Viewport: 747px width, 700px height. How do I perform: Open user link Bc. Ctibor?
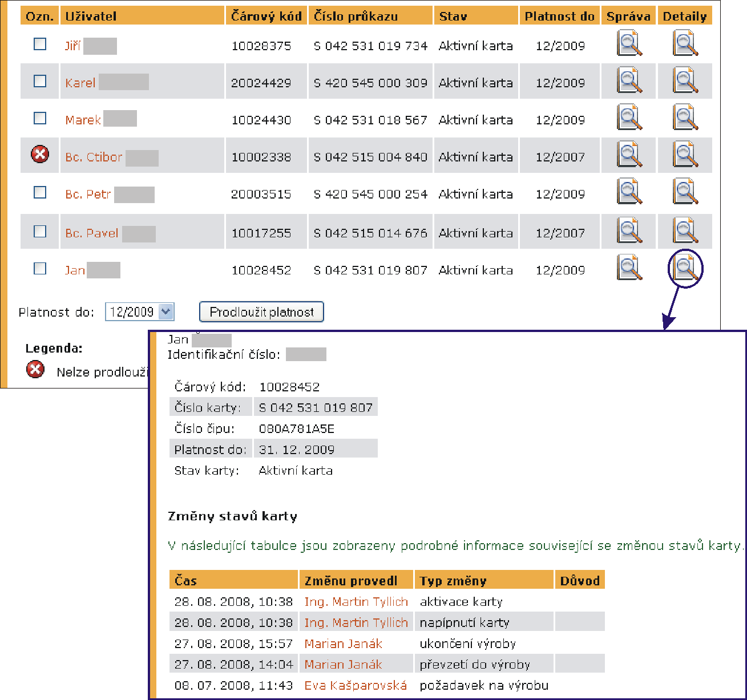click(x=94, y=157)
